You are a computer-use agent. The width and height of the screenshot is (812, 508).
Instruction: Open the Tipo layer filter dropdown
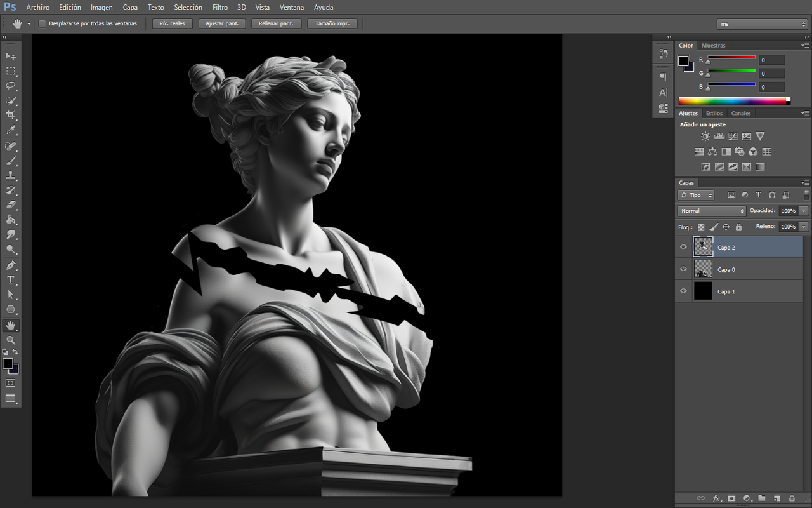click(696, 195)
